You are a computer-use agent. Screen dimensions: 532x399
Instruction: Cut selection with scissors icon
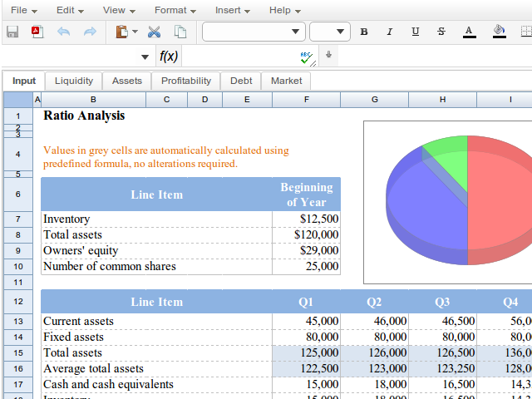click(x=154, y=32)
